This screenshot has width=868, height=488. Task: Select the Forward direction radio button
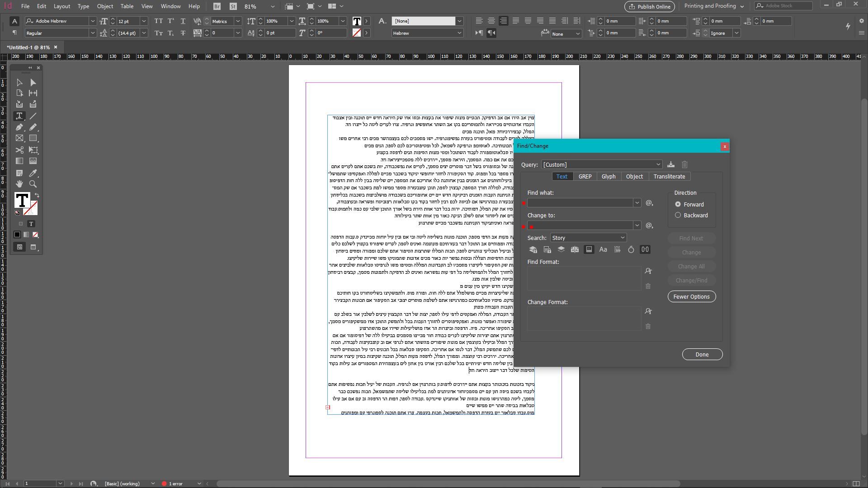coord(678,205)
